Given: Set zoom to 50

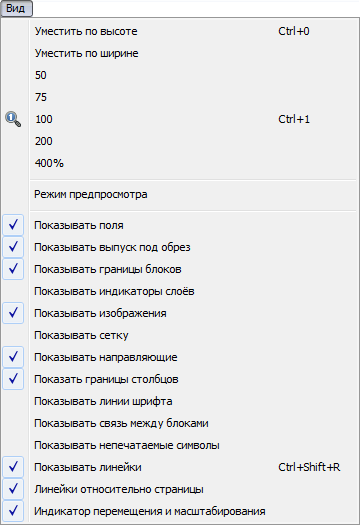Looking at the screenshot, I should coord(179,75).
